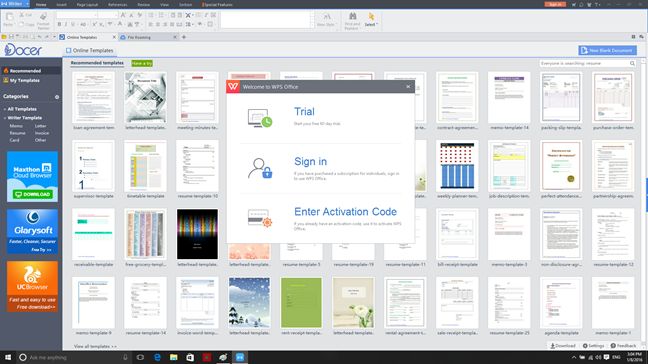Click the green Have a try button
Image resolution: width=648 pixels, height=364 pixels.
(x=142, y=63)
